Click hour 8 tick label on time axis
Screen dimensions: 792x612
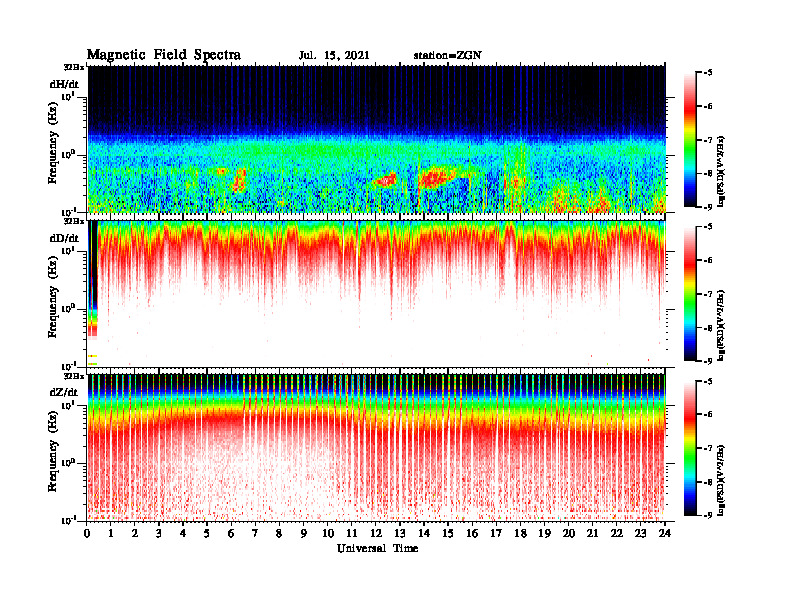[279, 533]
